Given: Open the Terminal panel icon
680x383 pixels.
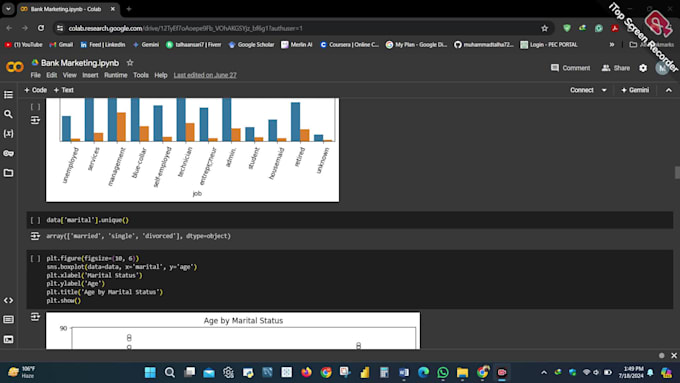Looking at the screenshot, I should coord(8,339).
